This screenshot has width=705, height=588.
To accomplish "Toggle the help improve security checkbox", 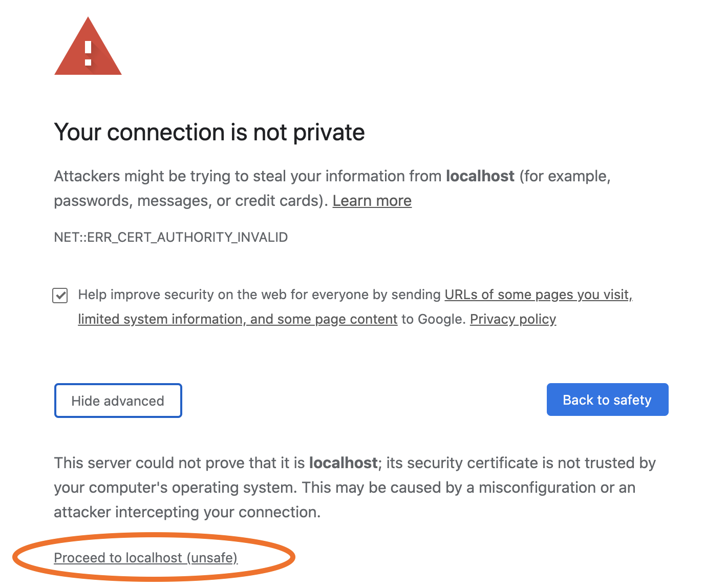I will tap(60, 296).
